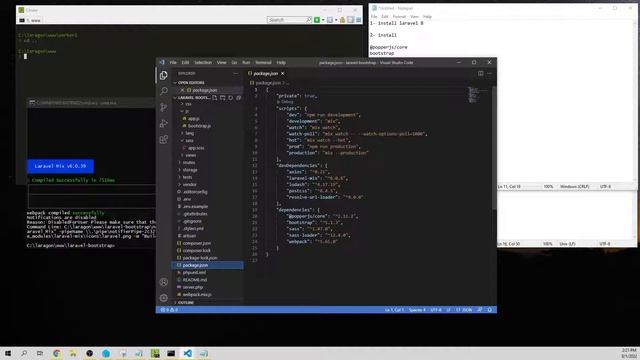Expand the Outline section in explorer
Screen dimensions: 640x360
(x=186, y=302)
